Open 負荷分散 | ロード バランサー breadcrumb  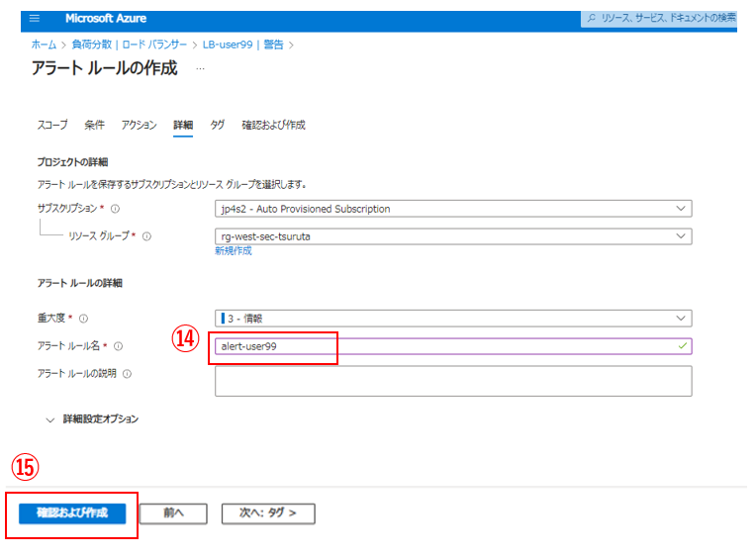point(130,45)
